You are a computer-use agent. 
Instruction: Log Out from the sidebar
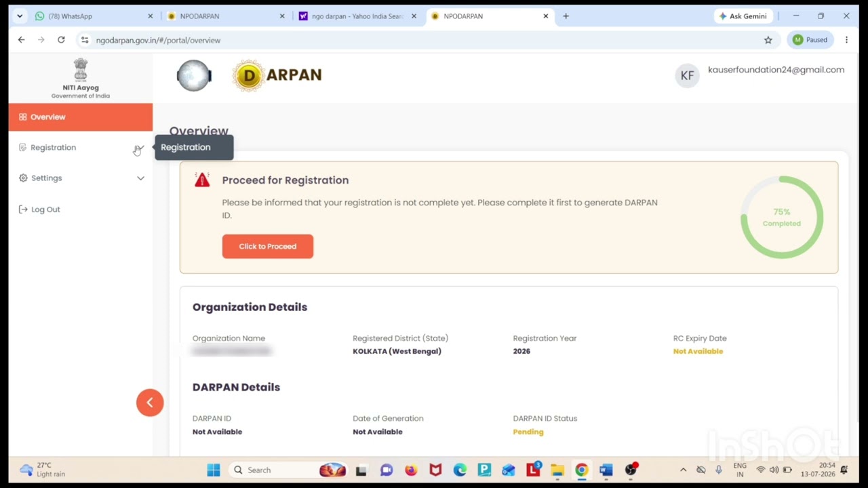[39, 209]
